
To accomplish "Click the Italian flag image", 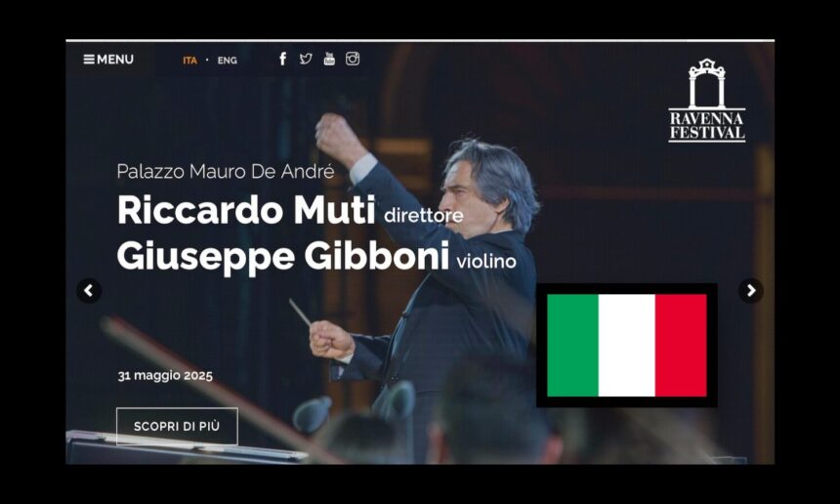I will [x=627, y=346].
